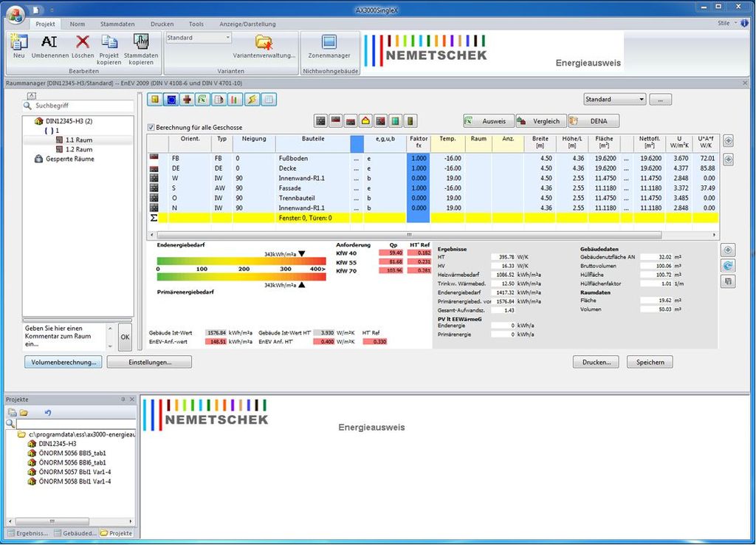Click the lightning bolt toolbar icon

252,100
